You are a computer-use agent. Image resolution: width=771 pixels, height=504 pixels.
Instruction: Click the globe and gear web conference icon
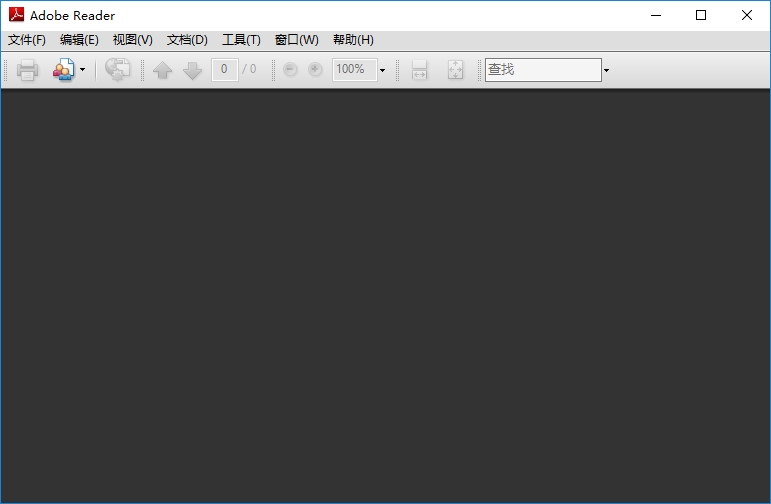point(118,70)
